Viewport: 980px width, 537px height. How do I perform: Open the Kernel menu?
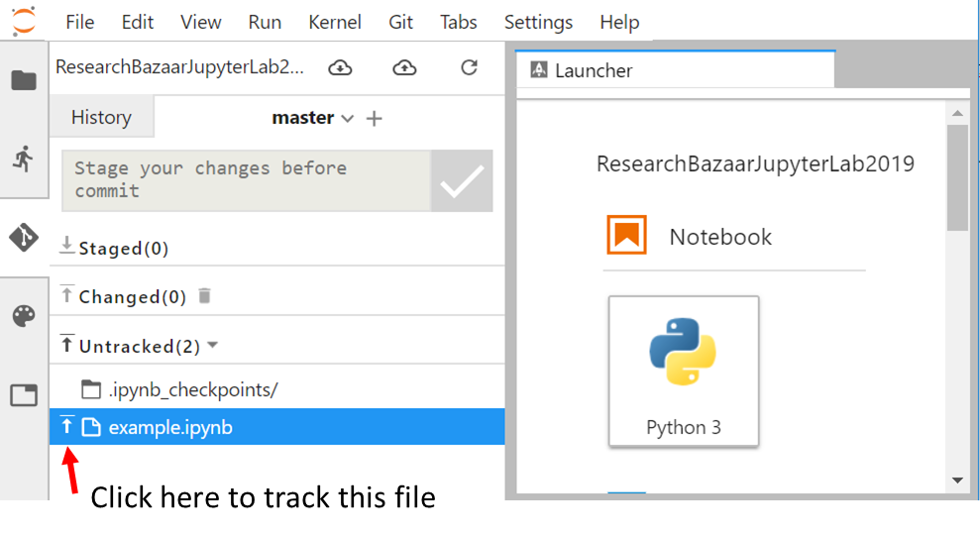pos(335,22)
